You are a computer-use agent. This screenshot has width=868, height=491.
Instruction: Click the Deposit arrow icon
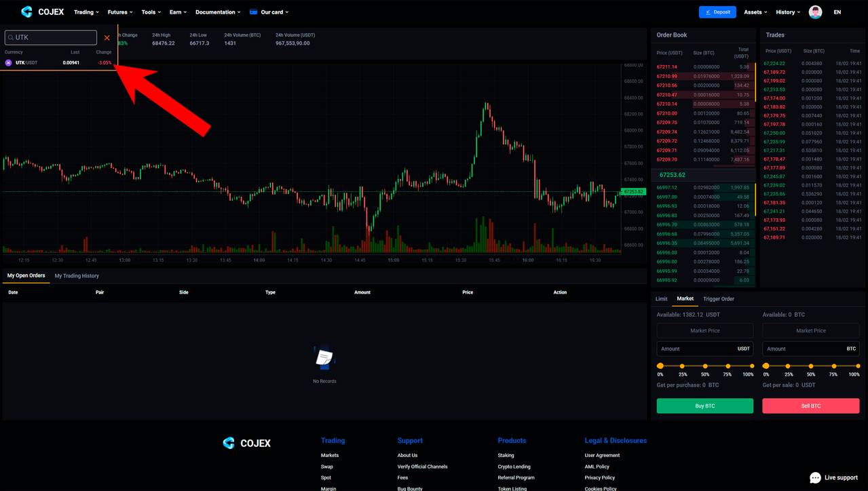pos(709,12)
